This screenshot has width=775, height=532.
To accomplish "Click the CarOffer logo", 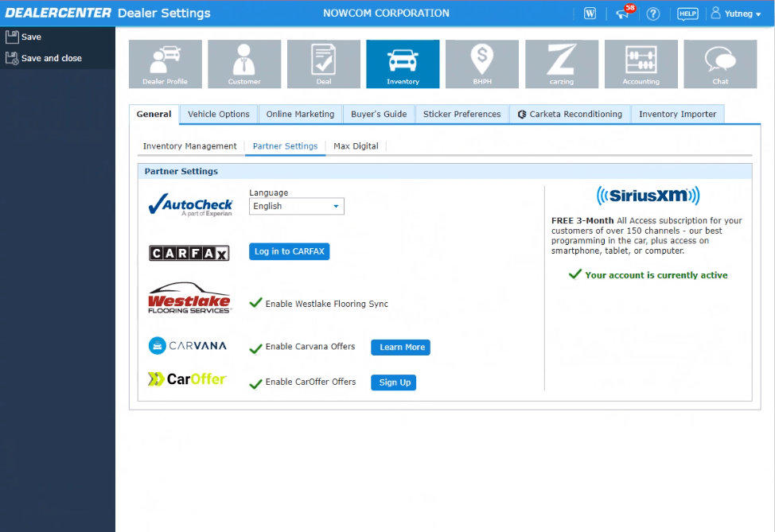I will click(x=187, y=379).
